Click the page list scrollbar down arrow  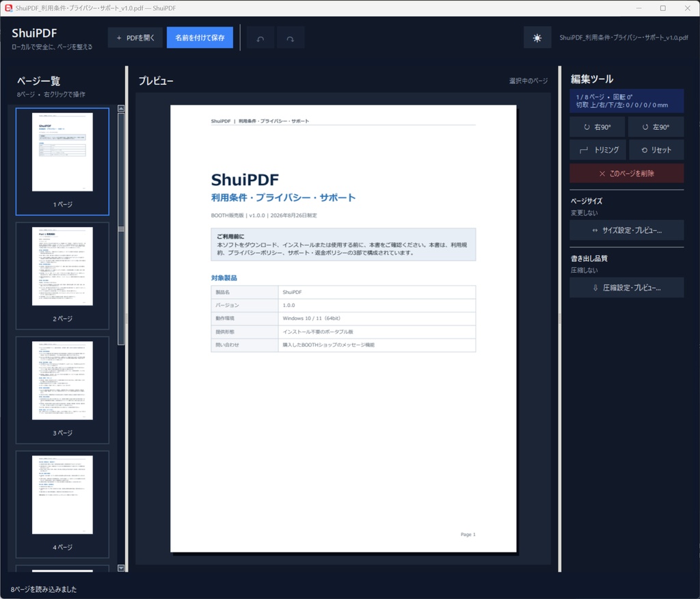(121, 568)
